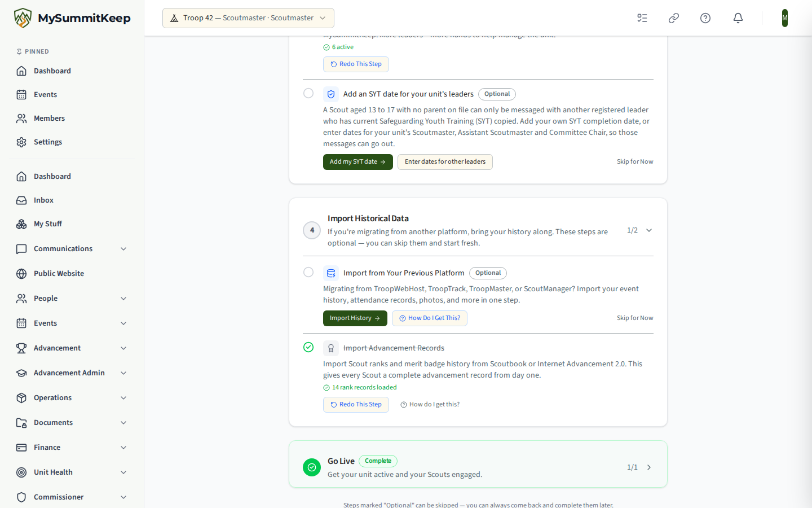Click the pinned Members icon
Image resolution: width=812 pixels, height=508 pixels.
click(21, 119)
